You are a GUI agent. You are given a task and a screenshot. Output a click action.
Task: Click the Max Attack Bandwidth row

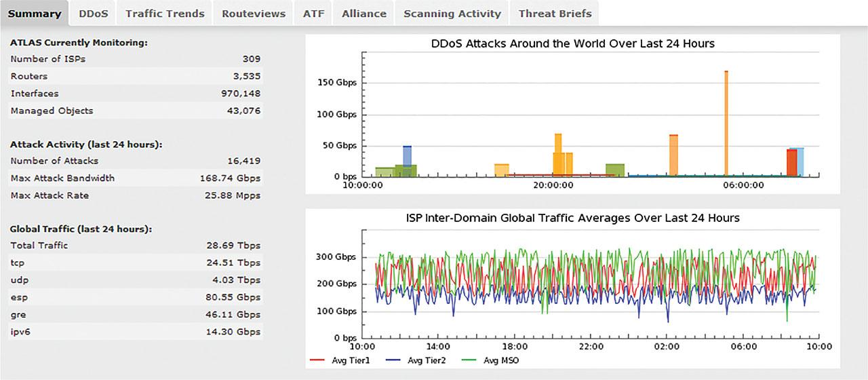click(136, 178)
